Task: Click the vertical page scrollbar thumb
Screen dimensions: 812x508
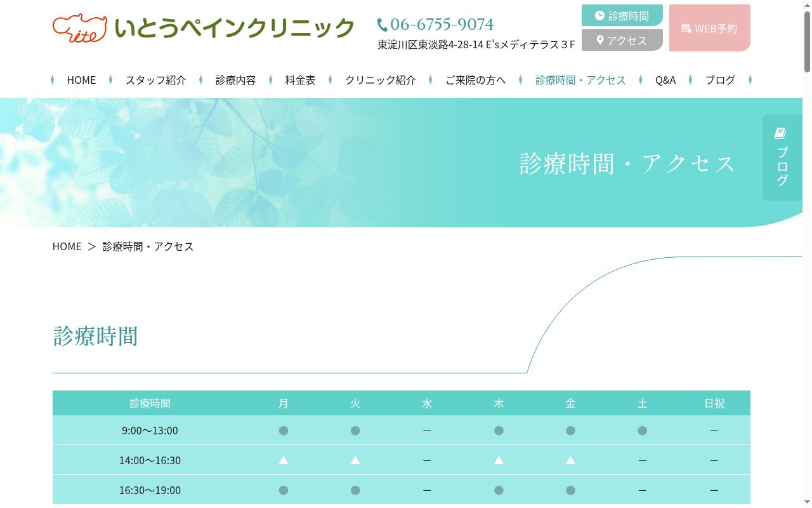Action: tap(807, 41)
